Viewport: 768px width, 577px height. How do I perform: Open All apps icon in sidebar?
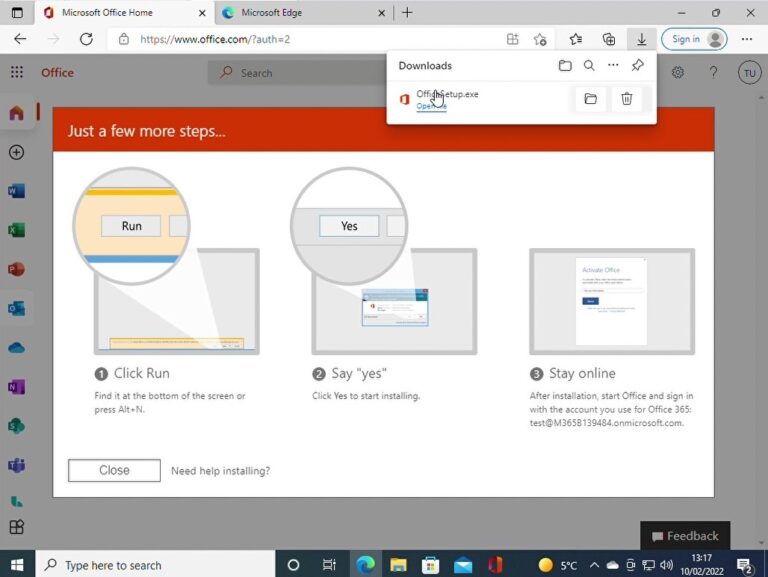(x=16, y=527)
